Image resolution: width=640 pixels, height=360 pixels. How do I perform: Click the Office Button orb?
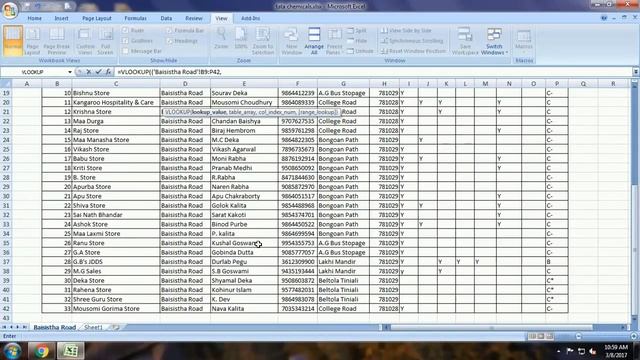(10, 10)
